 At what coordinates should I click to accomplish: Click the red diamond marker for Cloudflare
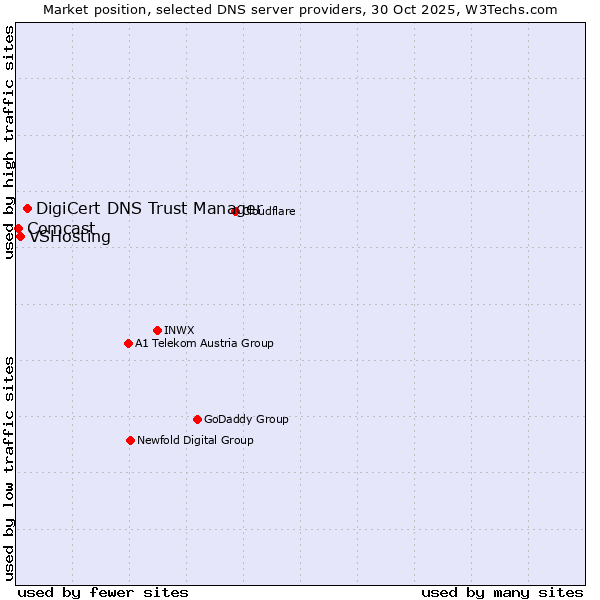pos(236,211)
